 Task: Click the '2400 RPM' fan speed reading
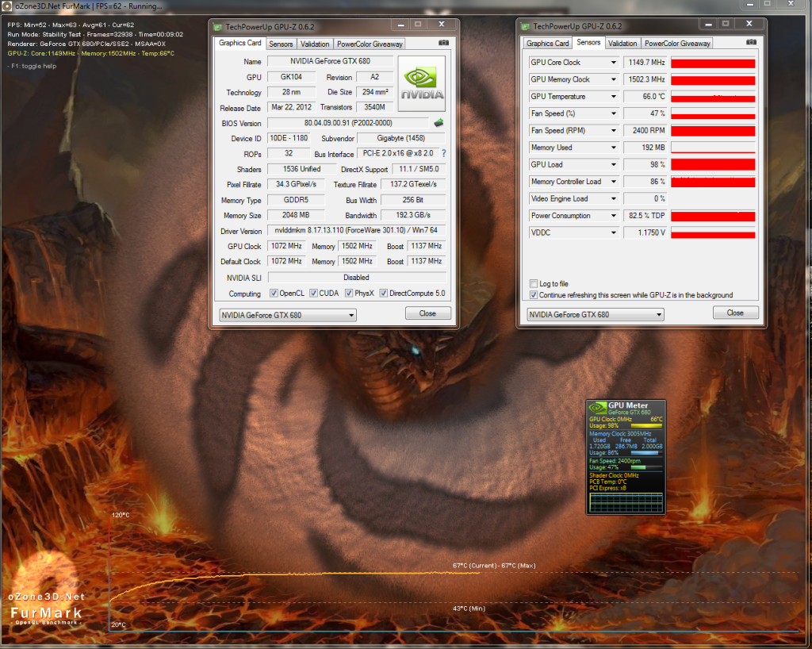pyautogui.click(x=645, y=131)
